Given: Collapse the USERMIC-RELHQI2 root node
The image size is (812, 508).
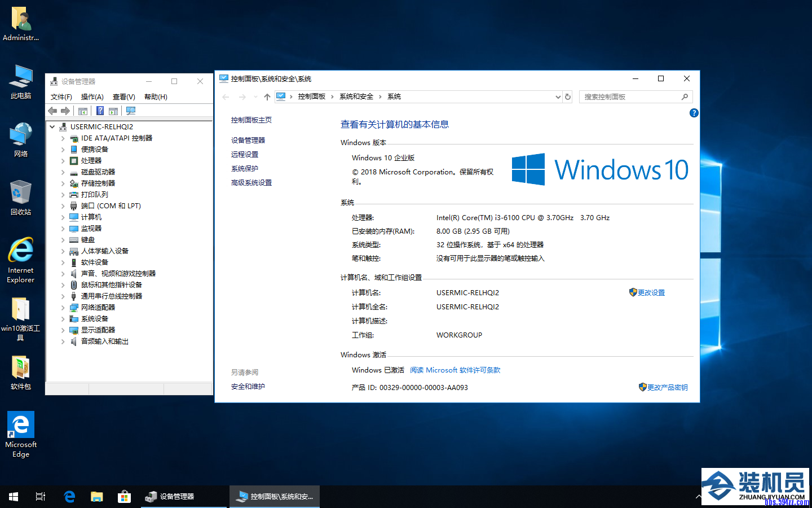Looking at the screenshot, I should 52,127.
